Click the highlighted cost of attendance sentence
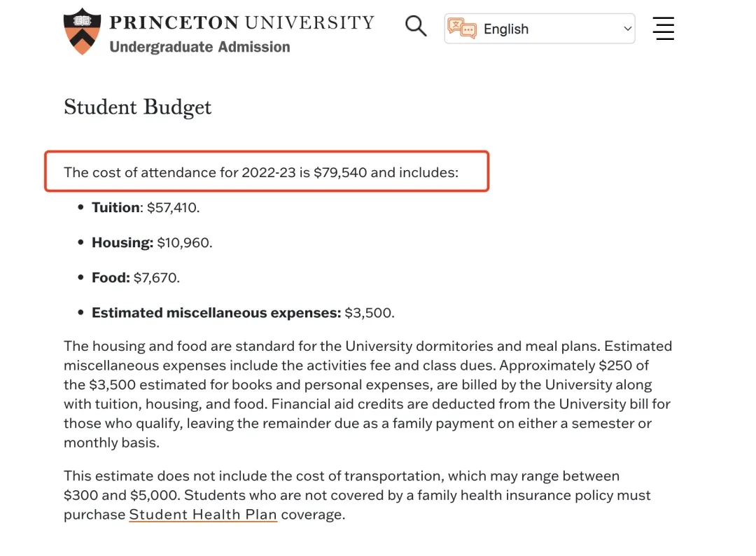 [261, 172]
